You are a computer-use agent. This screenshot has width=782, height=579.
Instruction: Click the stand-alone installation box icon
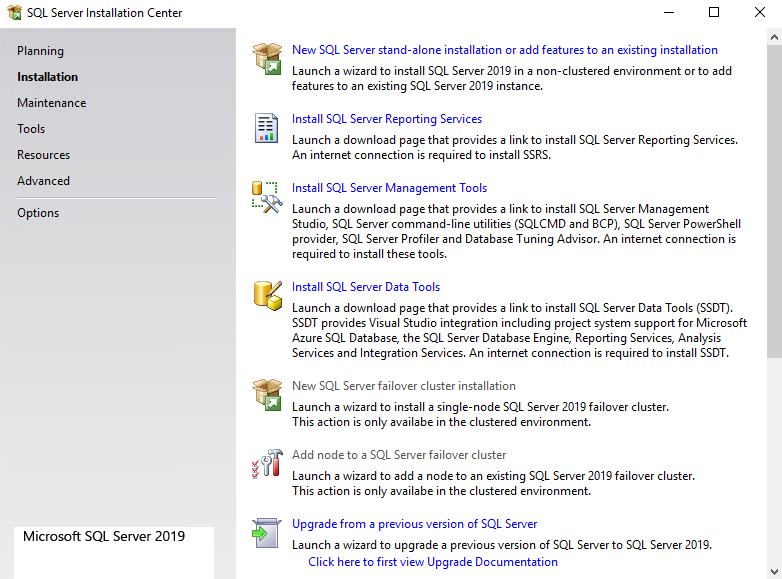point(267,59)
